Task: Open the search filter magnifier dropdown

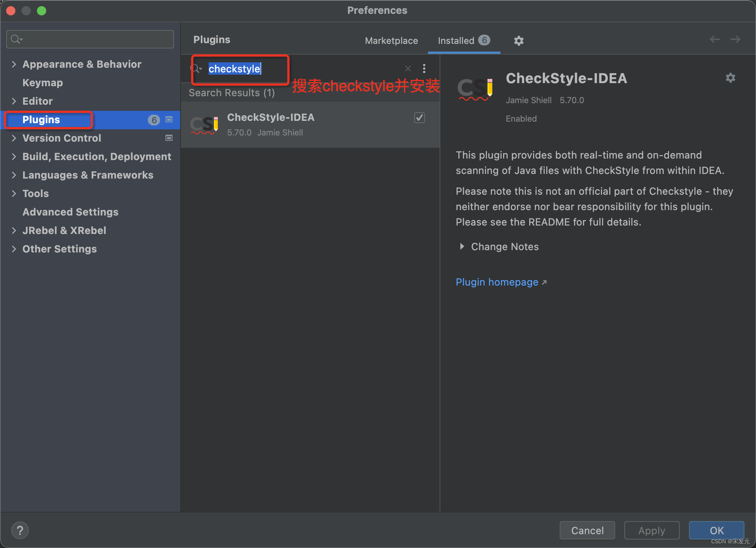Action: point(197,68)
